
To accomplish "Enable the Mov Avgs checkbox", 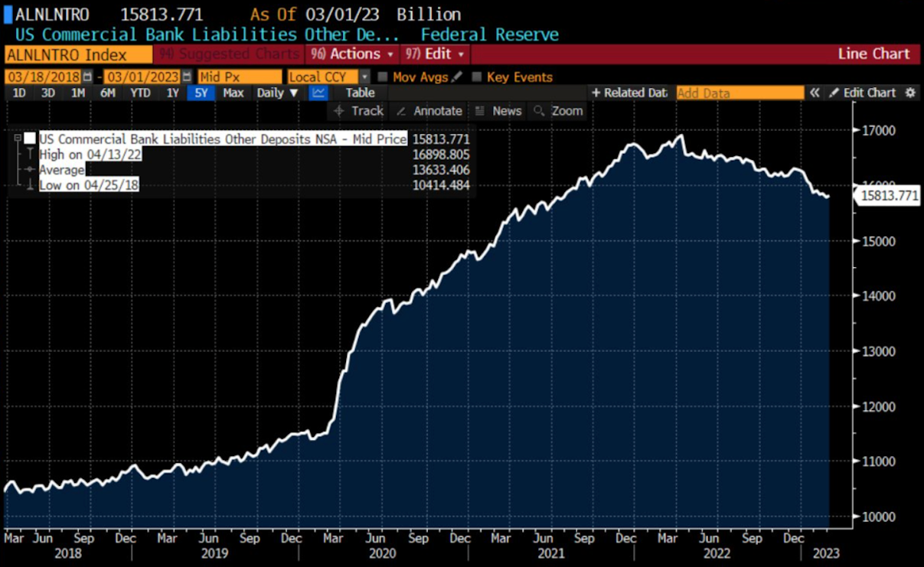I will 383,77.
